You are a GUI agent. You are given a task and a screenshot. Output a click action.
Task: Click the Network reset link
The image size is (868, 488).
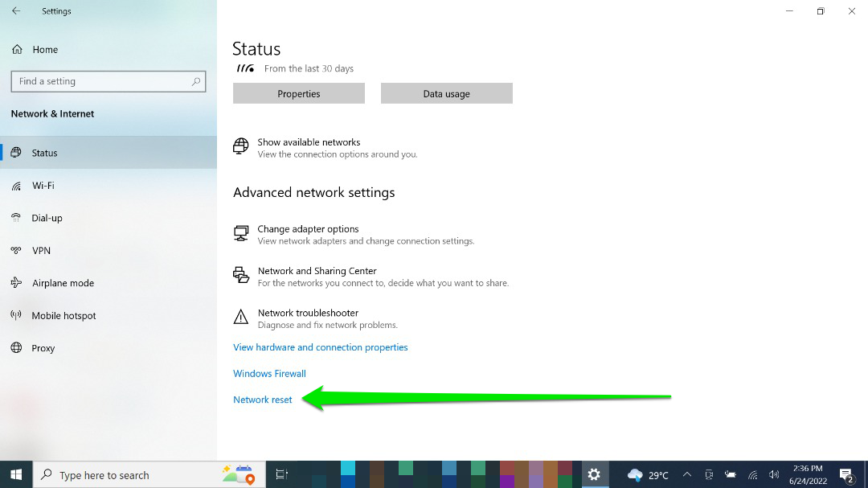[x=262, y=400]
